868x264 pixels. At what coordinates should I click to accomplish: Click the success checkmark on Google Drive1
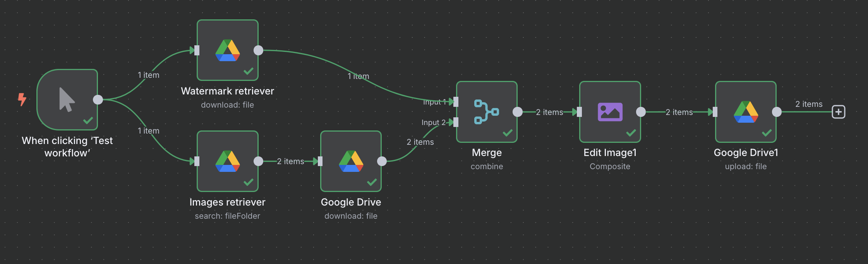coord(767,133)
